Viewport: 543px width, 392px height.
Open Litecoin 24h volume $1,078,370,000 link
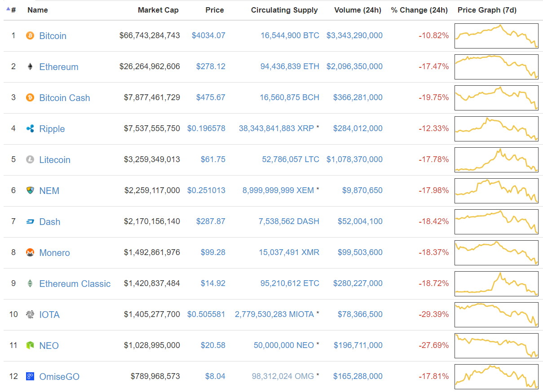[354, 159]
